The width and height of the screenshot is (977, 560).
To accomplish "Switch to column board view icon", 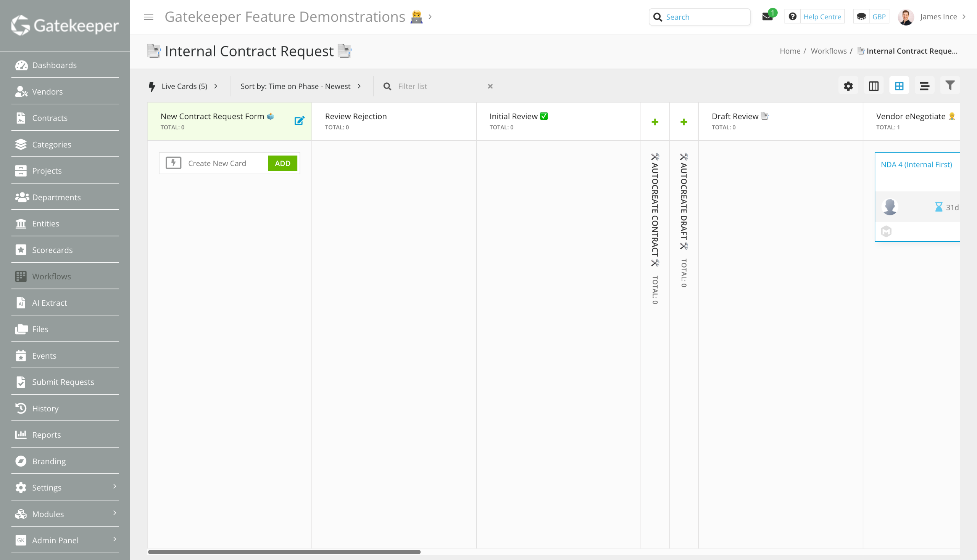I will click(x=874, y=86).
